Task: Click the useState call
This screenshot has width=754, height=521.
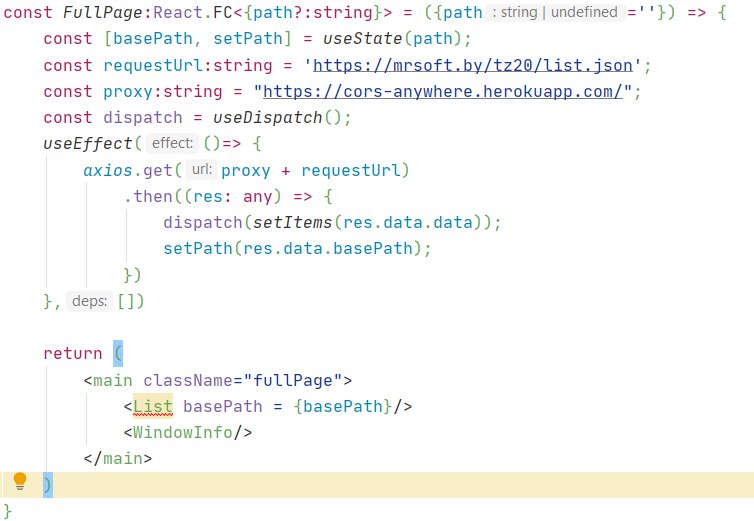Action: pos(362,38)
